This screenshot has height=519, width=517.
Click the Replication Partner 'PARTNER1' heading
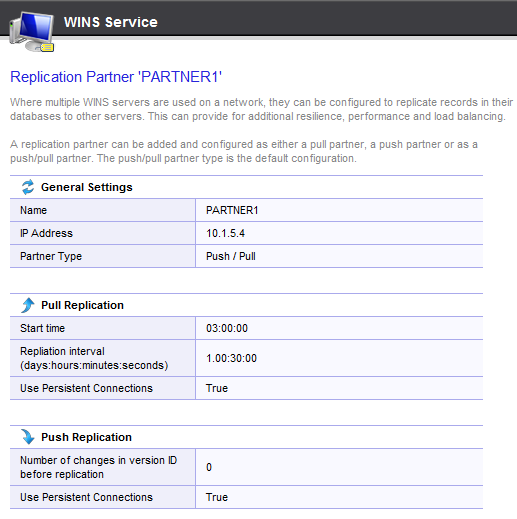(116, 77)
